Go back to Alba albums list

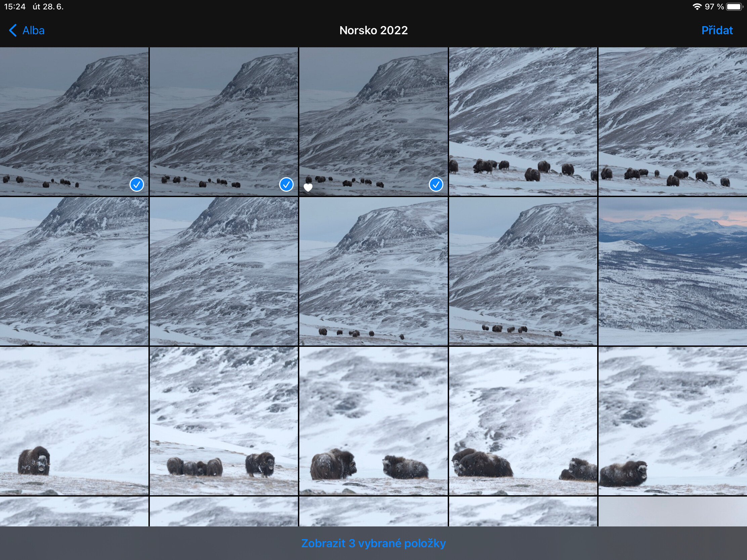[26, 30]
